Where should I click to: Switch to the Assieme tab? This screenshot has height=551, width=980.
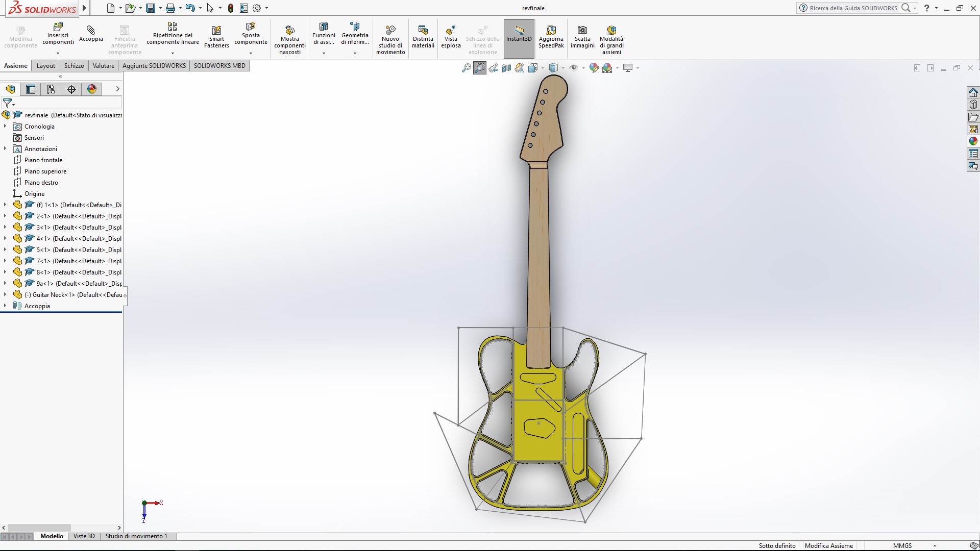point(16,66)
